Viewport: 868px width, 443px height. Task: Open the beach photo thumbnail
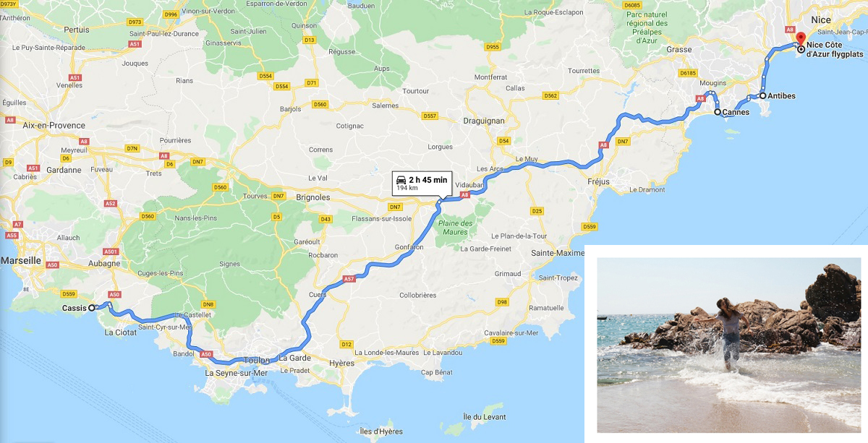click(x=729, y=345)
